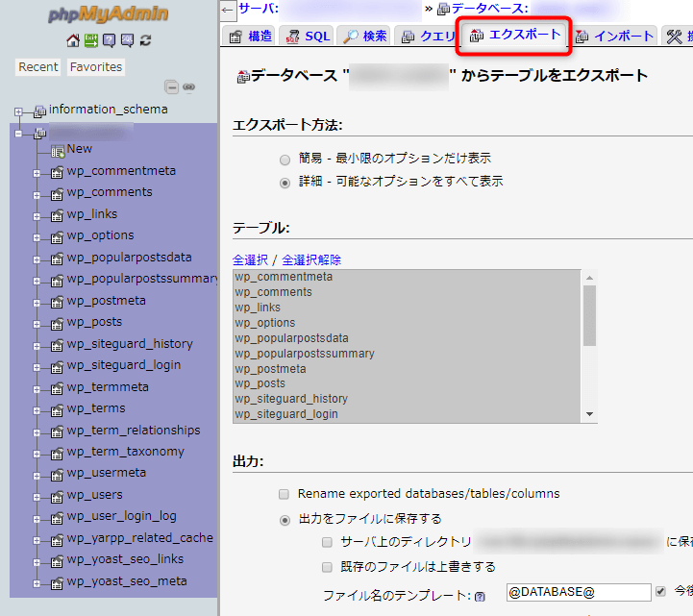
Task: Click the wp_commentmeta table icon in the tree
Action: (x=57, y=173)
